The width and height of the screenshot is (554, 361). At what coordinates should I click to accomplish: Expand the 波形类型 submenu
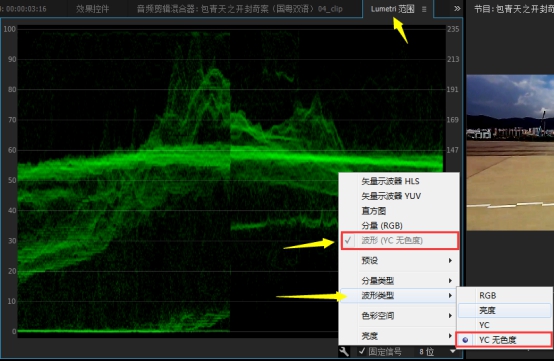click(x=399, y=295)
